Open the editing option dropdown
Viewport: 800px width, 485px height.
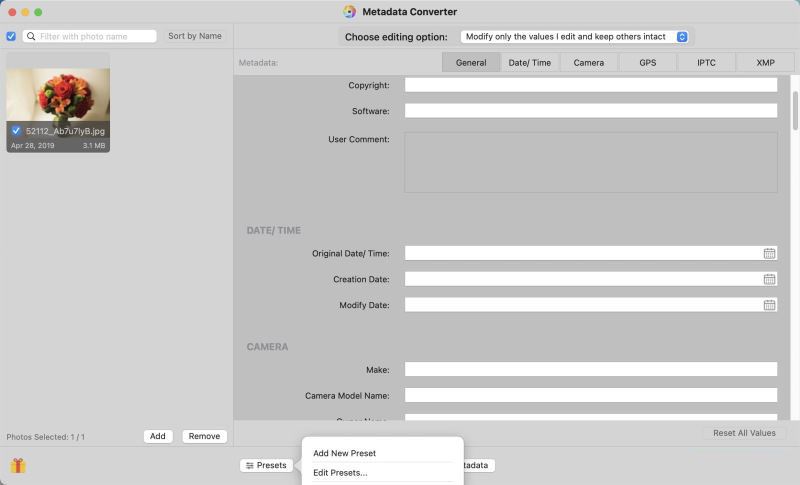click(x=574, y=37)
